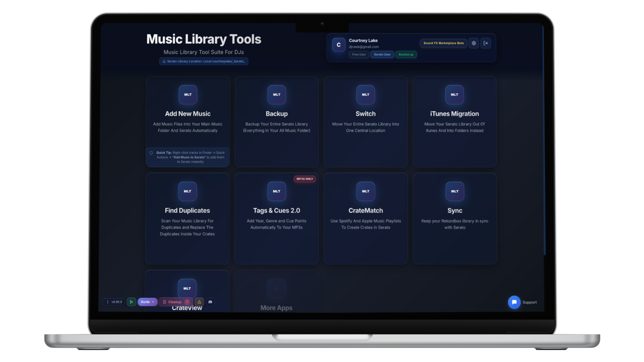Open the Sync tool for Rekordbox
Viewport: 644px width, 362px height.
454,210
